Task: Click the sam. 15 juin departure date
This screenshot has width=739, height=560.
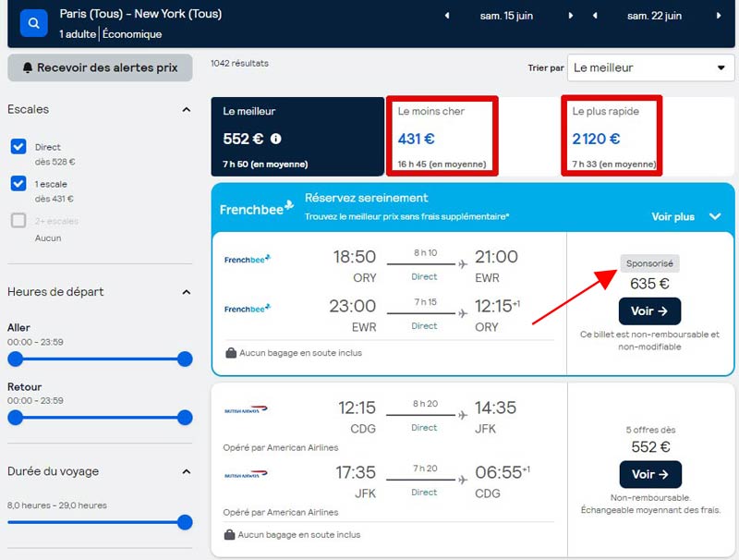Action: point(506,16)
